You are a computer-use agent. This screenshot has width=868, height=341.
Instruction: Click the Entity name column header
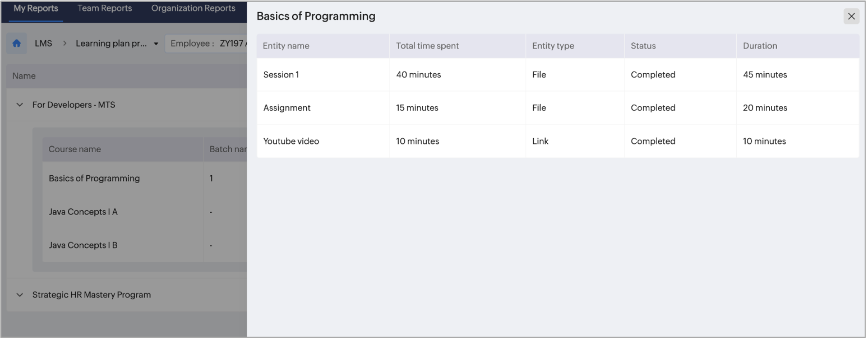tap(286, 46)
